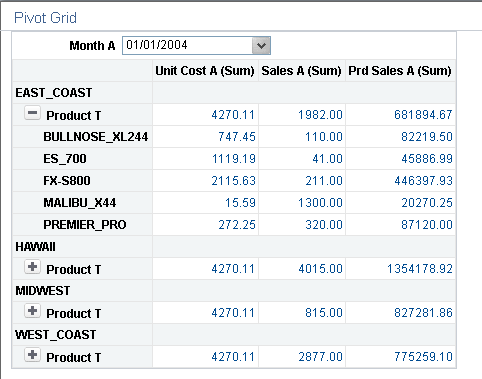This screenshot has height=379, width=482.
Task: Click the Prd Sales A (Sum) column header
Action: (x=400, y=71)
